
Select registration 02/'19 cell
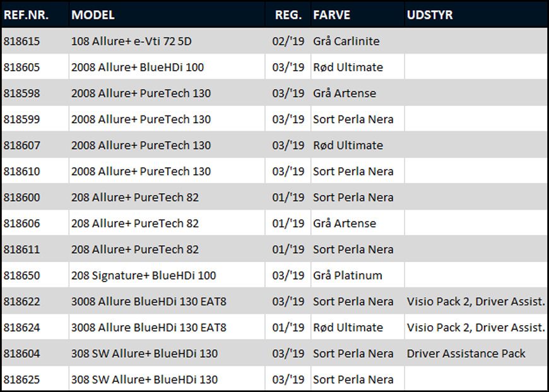288,41
